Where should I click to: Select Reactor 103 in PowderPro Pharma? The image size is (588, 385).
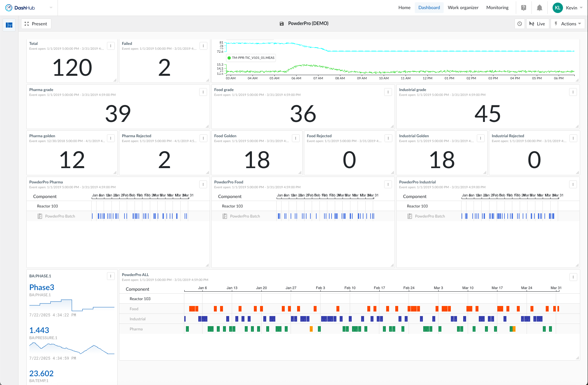(x=47, y=206)
